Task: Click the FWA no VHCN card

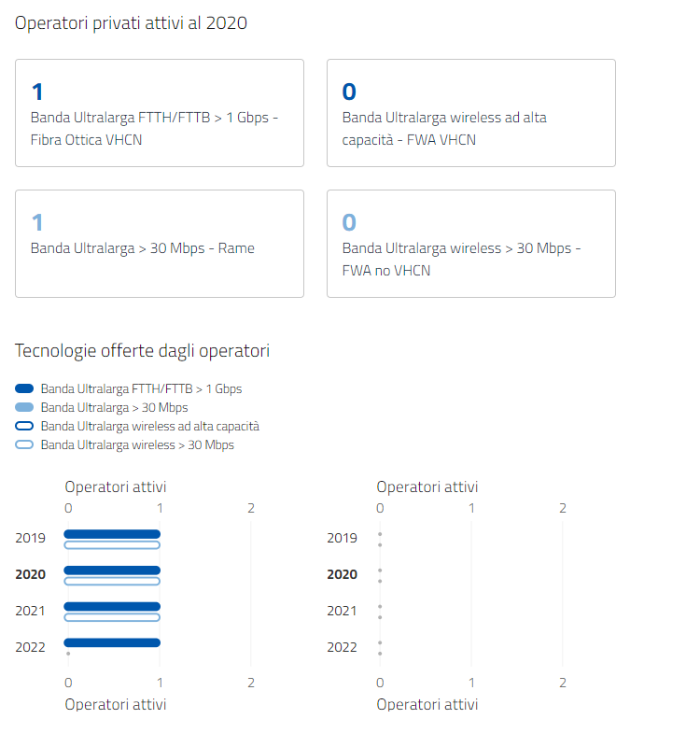Action: point(470,244)
